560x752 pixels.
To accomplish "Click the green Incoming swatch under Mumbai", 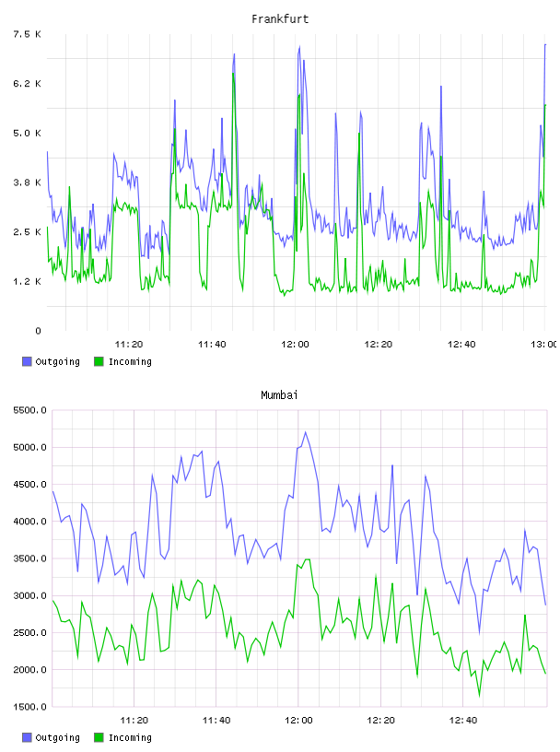I will [x=99, y=737].
